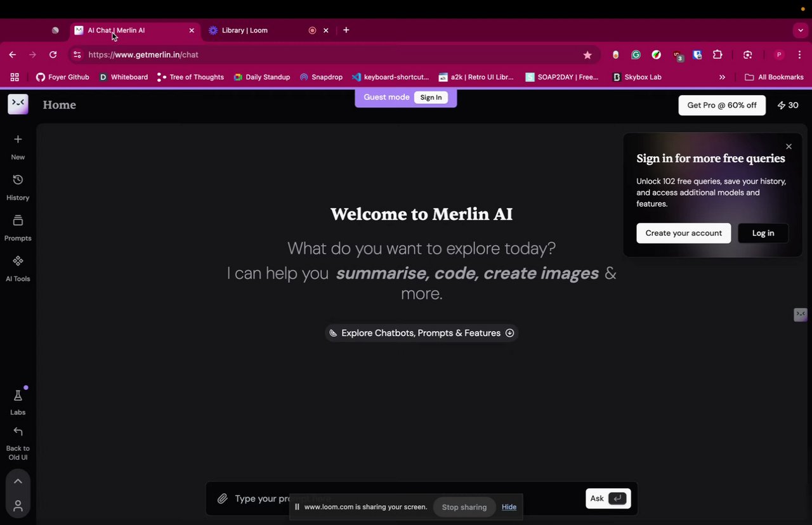Click the Log in button
The image size is (812, 525).
pyautogui.click(x=763, y=233)
